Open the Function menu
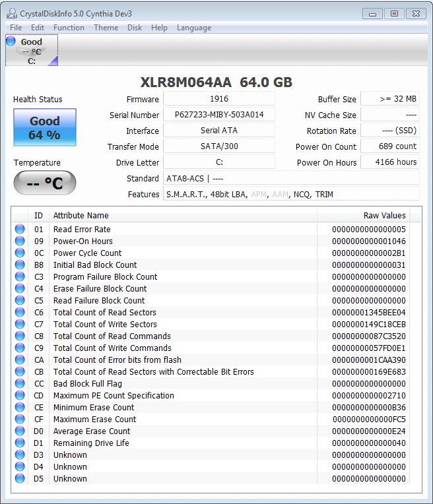Image resolution: width=433 pixels, height=504 pixels. click(69, 28)
